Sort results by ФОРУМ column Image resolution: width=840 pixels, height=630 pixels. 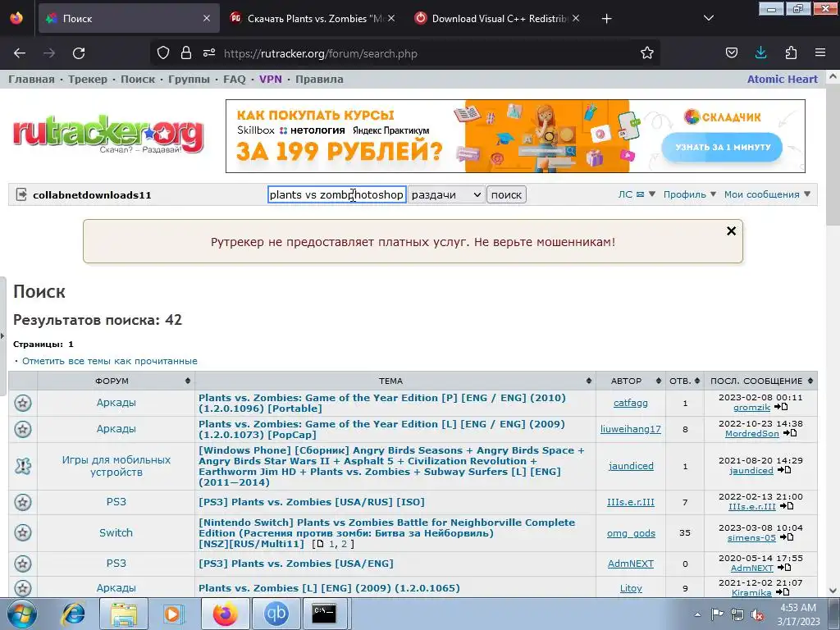tap(116, 381)
